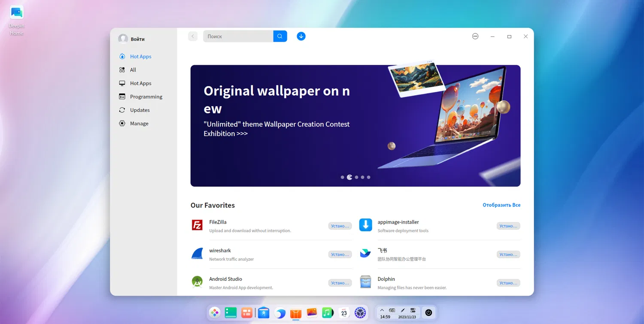Image resolution: width=644 pixels, height=324 pixels.
Task: Open the launcher from the dock
Action: tap(215, 313)
